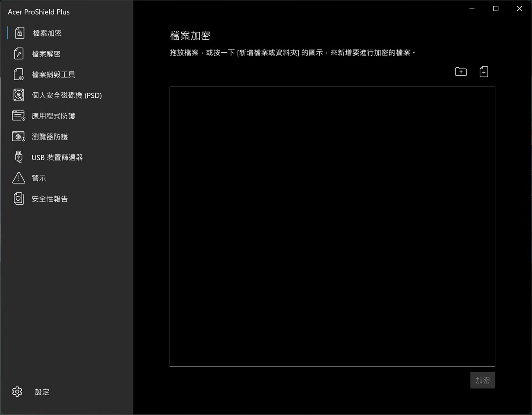This screenshot has width=532, height=415.
Task: Open 個人安全磁碟機 (PSD) menu label
Action: click(67, 95)
